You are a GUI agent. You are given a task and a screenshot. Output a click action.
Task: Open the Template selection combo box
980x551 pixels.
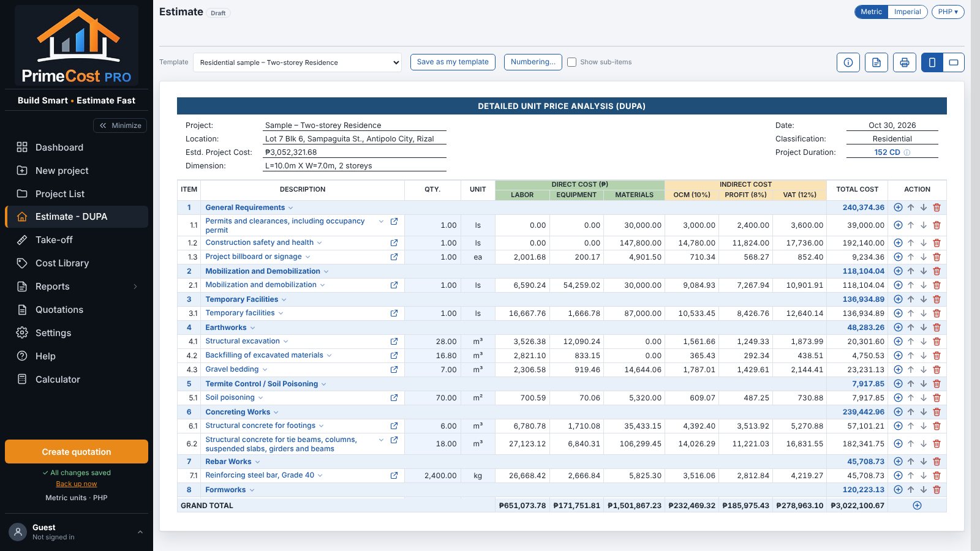click(297, 62)
